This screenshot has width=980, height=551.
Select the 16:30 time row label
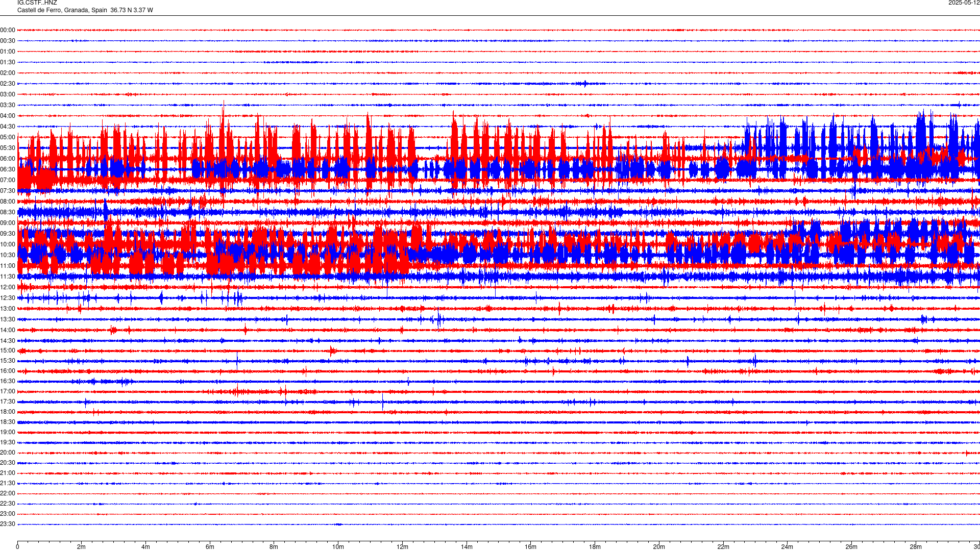8,381
